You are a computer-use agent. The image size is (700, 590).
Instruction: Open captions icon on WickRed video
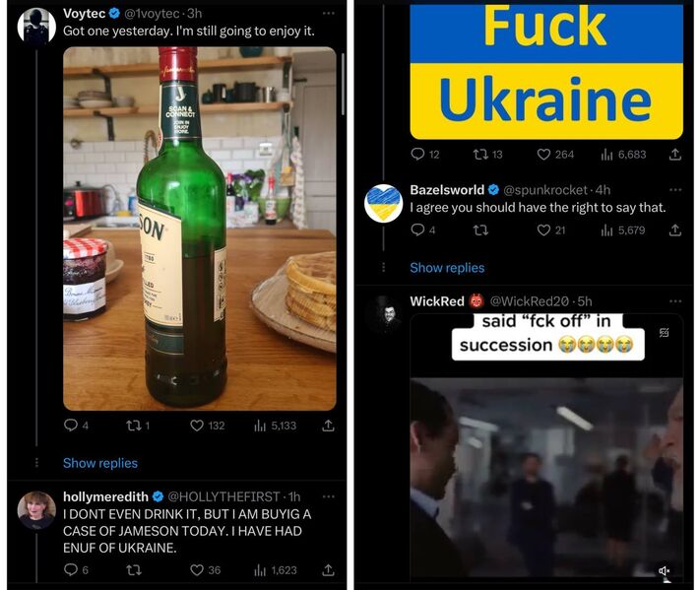coord(665,332)
